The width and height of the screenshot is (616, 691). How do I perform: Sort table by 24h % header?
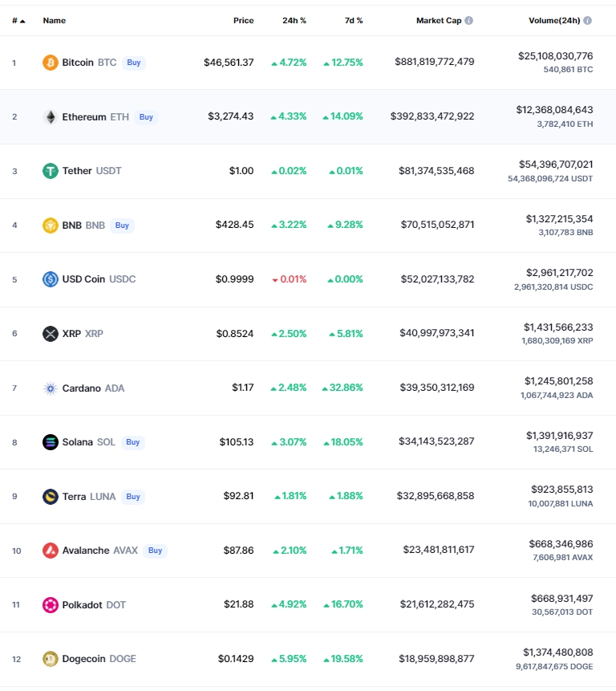pyautogui.click(x=294, y=20)
